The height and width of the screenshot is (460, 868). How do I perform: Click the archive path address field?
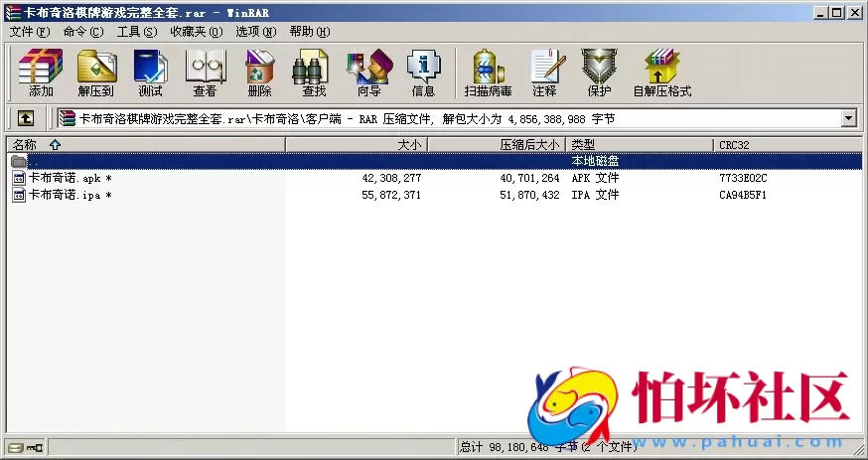tap(449, 118)
